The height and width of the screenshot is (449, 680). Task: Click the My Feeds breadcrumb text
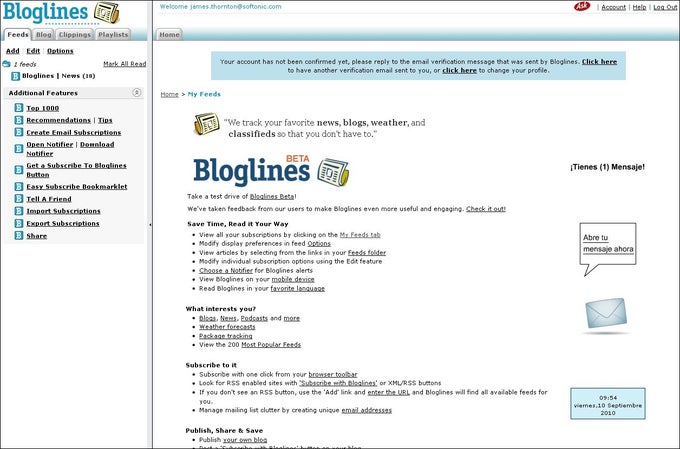pyautogui.click(x=204, y=94)
